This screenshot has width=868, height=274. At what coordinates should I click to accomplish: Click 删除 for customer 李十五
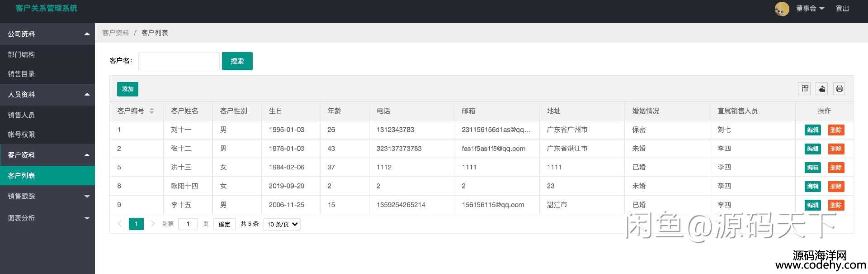[x=835, y=205]
